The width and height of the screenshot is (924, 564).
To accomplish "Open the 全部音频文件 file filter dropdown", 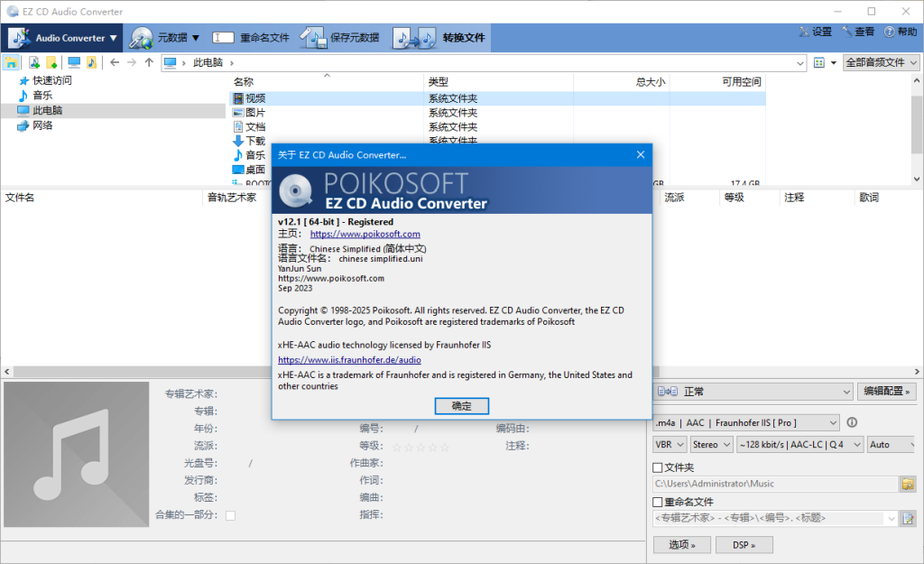I will coord(881,62).
